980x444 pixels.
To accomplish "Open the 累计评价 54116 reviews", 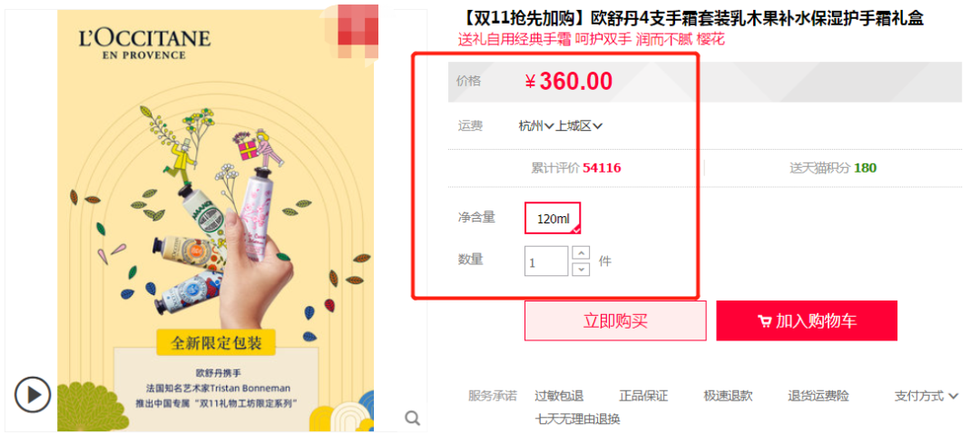I will point(575,168).
